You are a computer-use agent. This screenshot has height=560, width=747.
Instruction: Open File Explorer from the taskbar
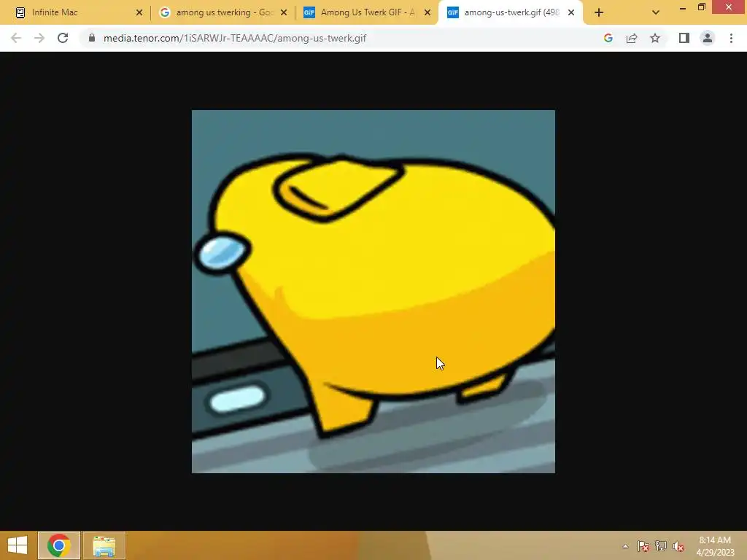104,545
